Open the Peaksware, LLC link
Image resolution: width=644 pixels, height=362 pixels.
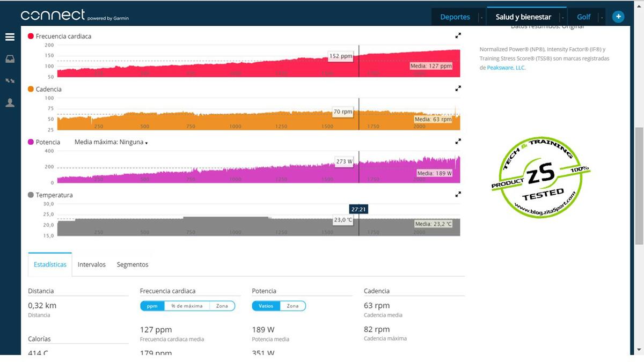click(506, 68)
